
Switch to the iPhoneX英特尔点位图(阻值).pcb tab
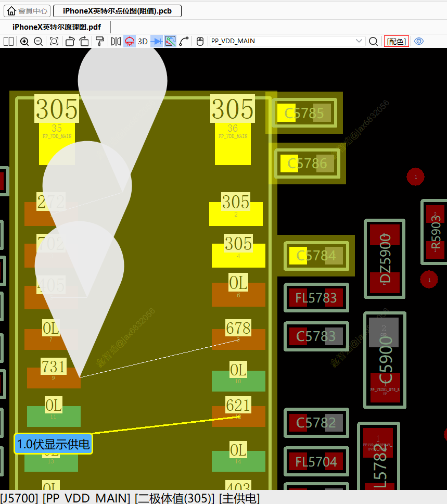(x=117, y=11)
